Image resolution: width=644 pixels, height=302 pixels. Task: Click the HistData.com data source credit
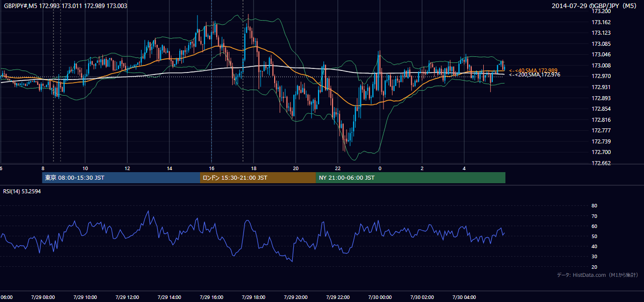(597, 275)
